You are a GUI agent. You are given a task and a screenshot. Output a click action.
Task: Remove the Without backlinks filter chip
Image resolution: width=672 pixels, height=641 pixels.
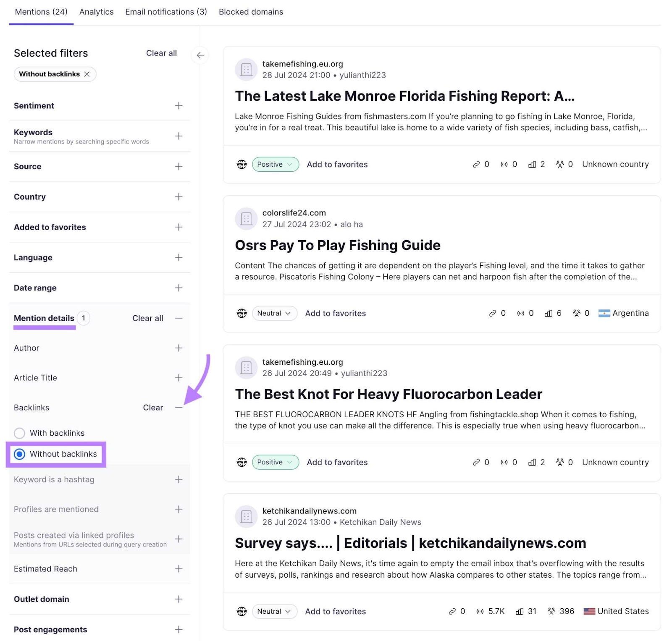click(x=87, y=74)
